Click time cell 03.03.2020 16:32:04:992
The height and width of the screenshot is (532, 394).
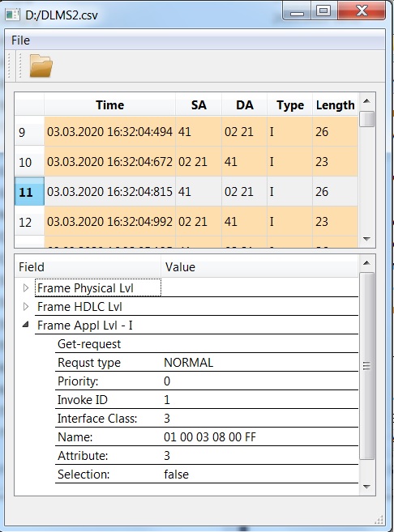(109, 222)
